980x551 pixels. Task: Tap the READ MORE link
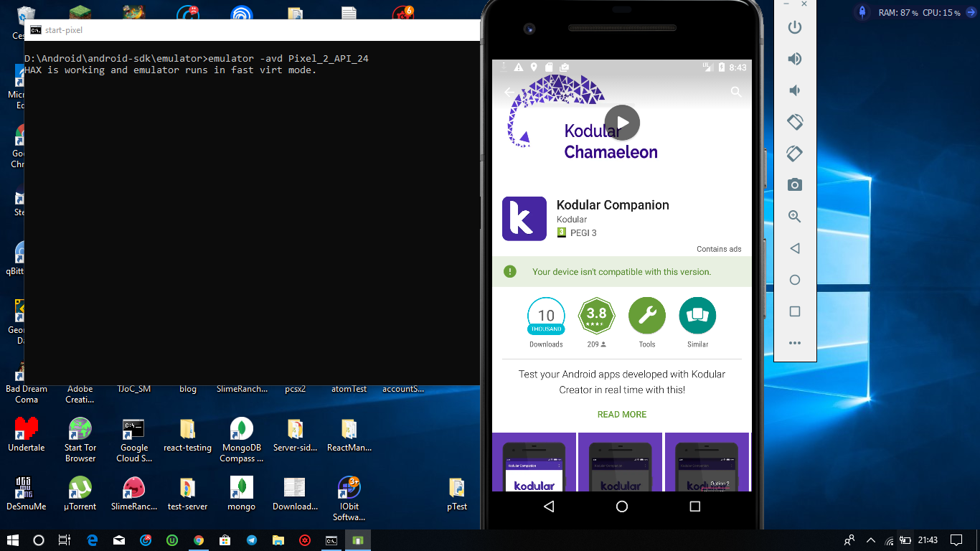pyautogui.click(x=622, y=415)
